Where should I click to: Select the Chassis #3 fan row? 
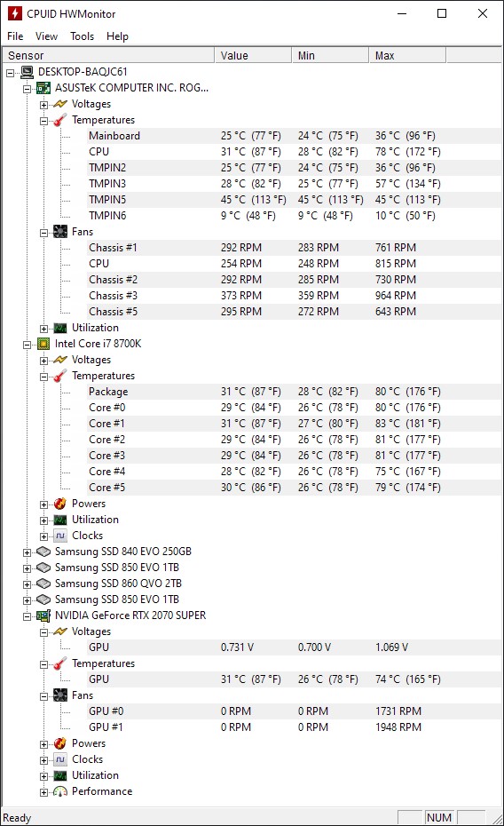294,296
